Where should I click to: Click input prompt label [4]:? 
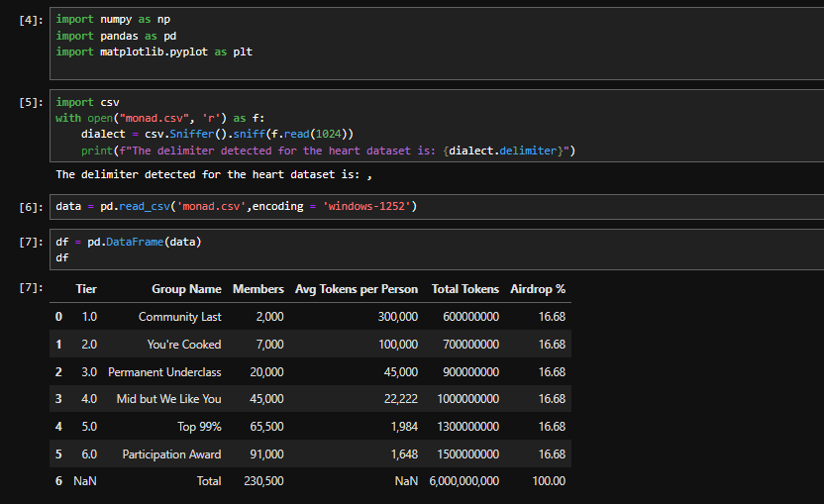tap(31, 20)
